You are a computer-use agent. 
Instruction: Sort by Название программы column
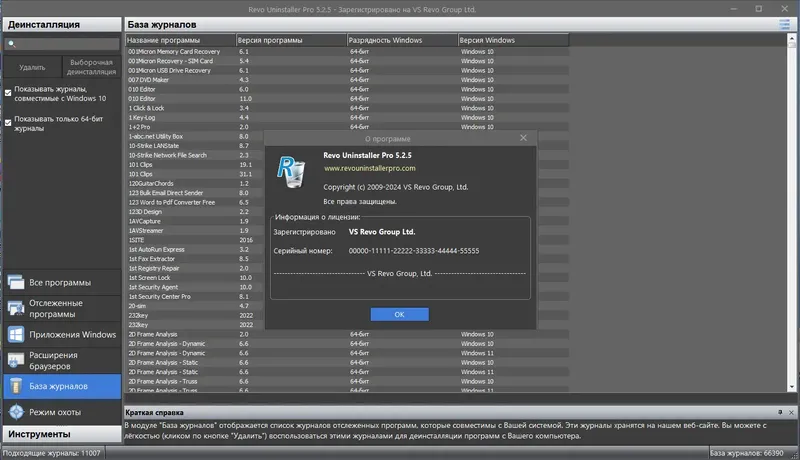[181, 40]
